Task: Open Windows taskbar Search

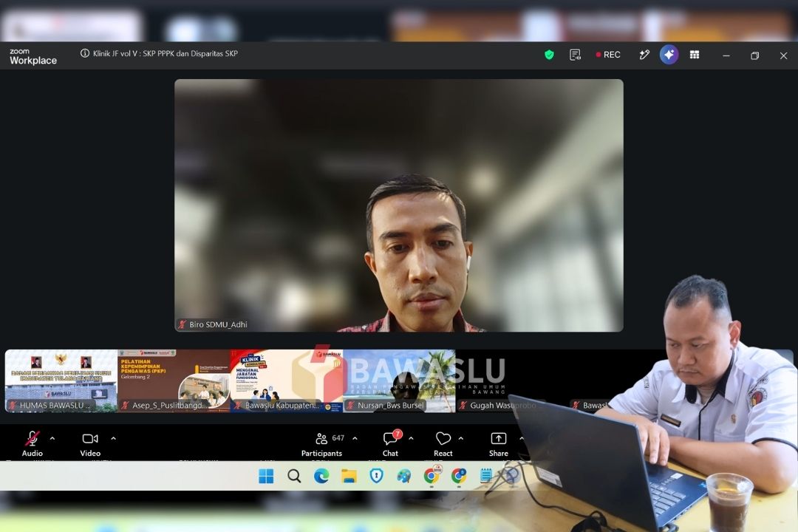Action: click(x=293, y=476)
